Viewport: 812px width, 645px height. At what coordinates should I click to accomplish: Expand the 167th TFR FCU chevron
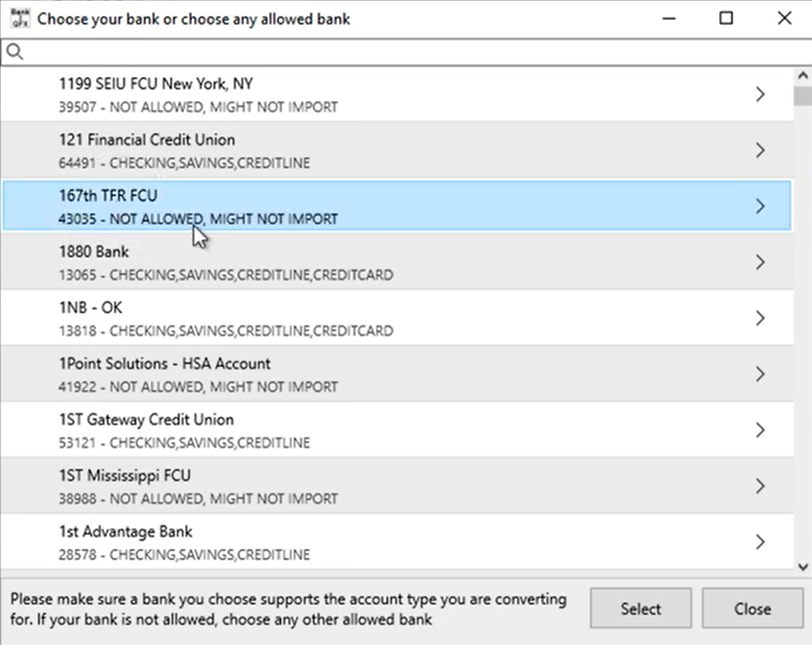tap(760, 206)
